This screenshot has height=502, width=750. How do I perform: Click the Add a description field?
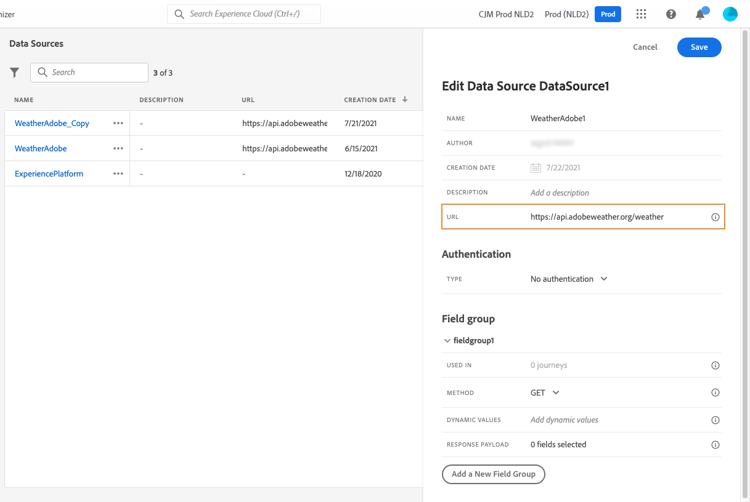(560, 193)
